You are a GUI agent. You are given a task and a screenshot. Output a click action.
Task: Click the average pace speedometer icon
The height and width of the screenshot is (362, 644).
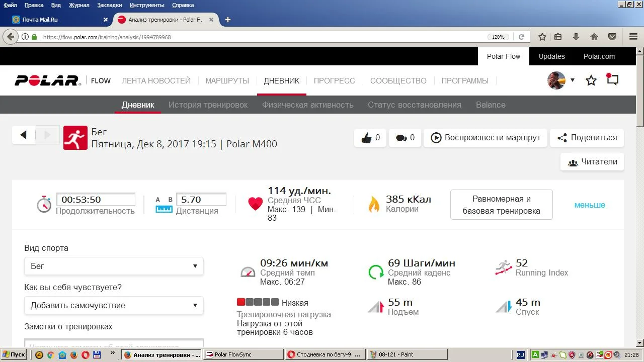(x=248, y=272)
